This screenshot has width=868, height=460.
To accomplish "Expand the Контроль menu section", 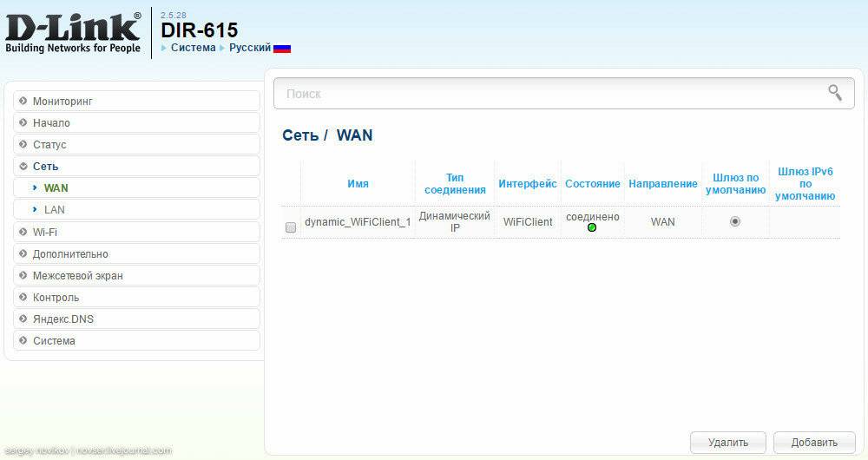I will (x=136, y=297).
